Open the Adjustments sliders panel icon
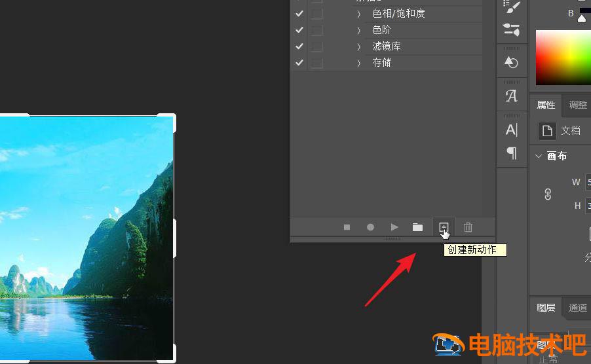 click(512, 29)
